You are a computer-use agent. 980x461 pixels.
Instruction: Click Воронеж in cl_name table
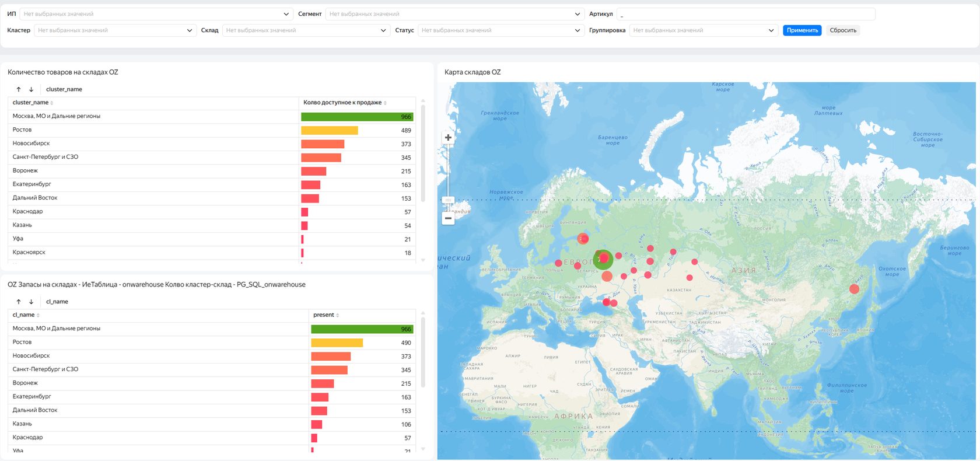coord(25,383)
